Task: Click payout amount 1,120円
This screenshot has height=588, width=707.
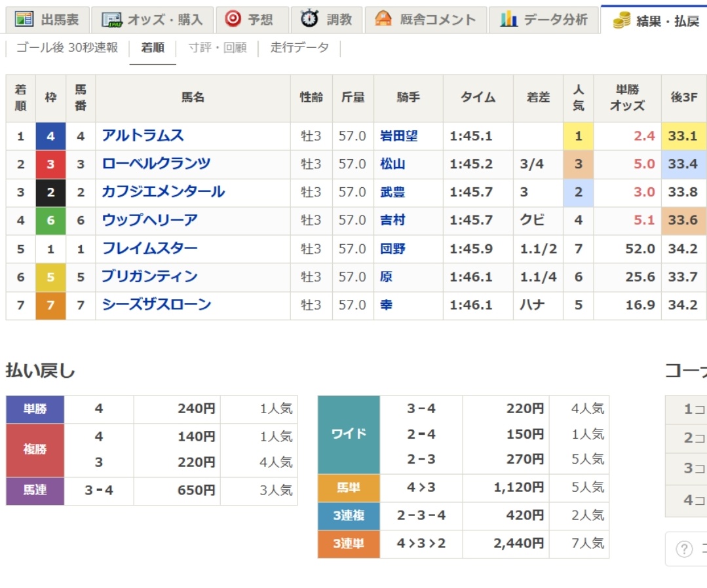Action: click(x=518, y=488)
